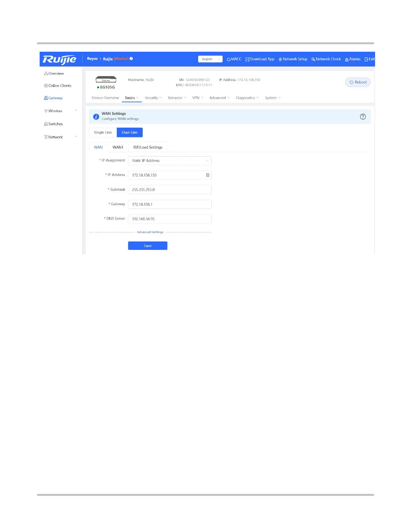This screenshot has height=532, width=411.
Task: Click the EG105G gateway device image
Action: coord(106,80)
